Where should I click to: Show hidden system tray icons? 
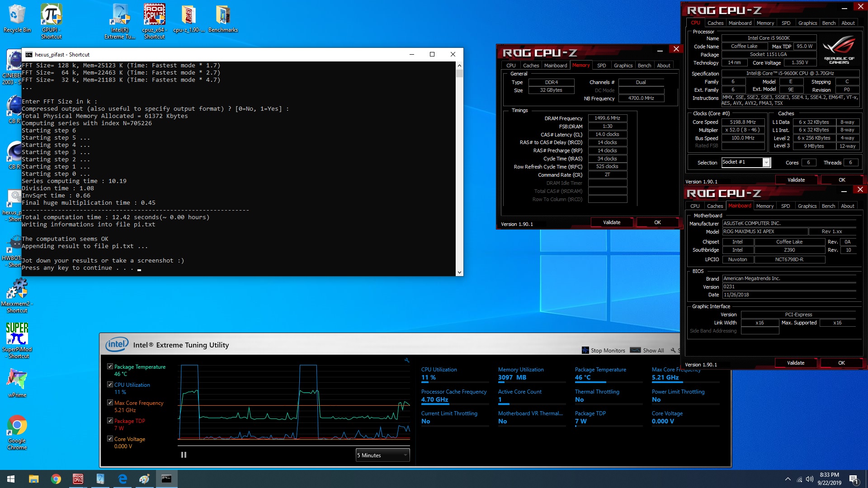788,479
